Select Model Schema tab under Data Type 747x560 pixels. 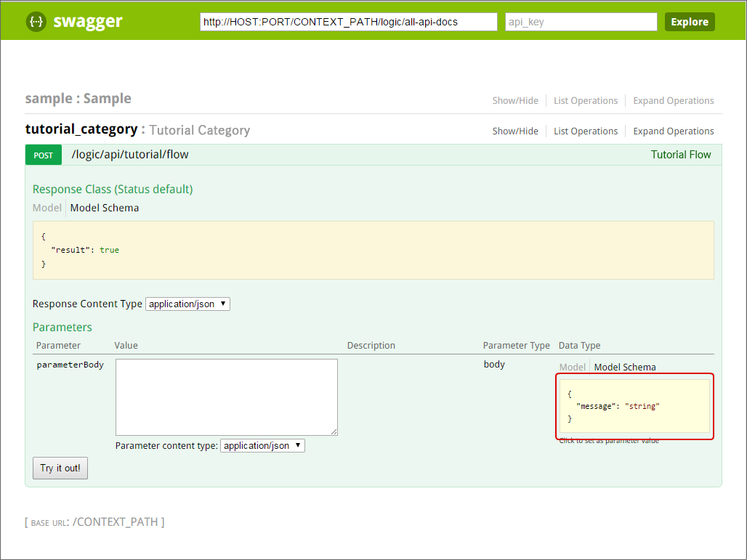(x=625, y=367)
